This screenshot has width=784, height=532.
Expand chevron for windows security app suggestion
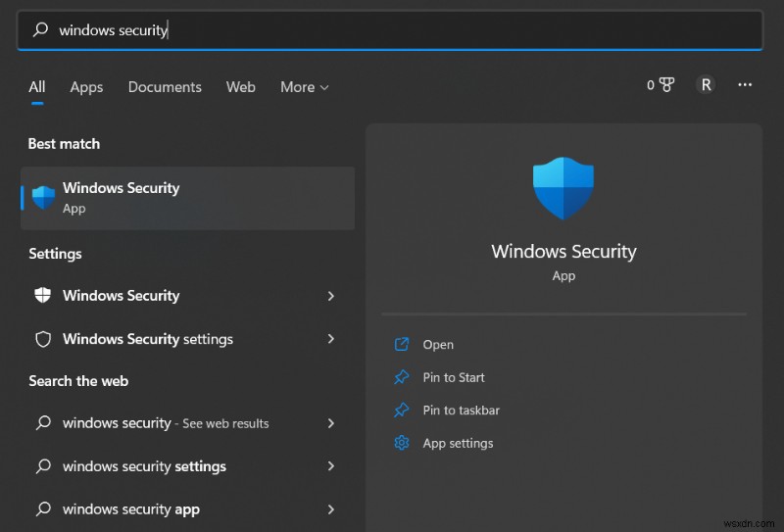coord(331,509)
